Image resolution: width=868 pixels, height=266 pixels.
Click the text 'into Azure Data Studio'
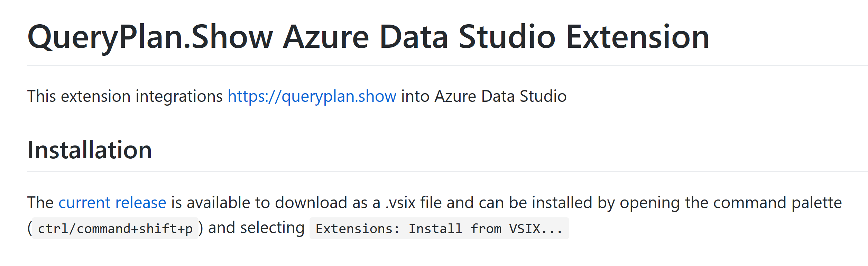click(483, 96)
